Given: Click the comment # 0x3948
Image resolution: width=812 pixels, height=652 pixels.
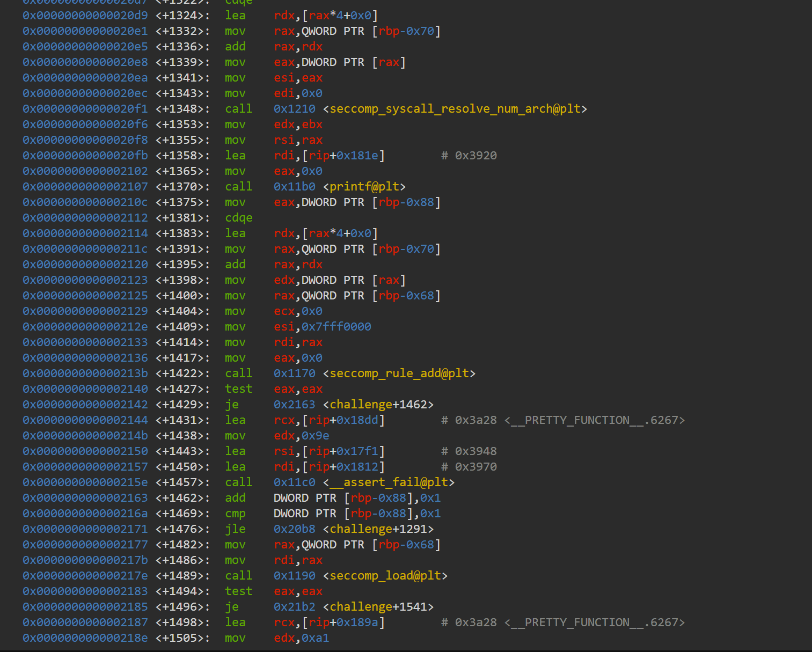Looking at the screenshot, I should (469, 451).
